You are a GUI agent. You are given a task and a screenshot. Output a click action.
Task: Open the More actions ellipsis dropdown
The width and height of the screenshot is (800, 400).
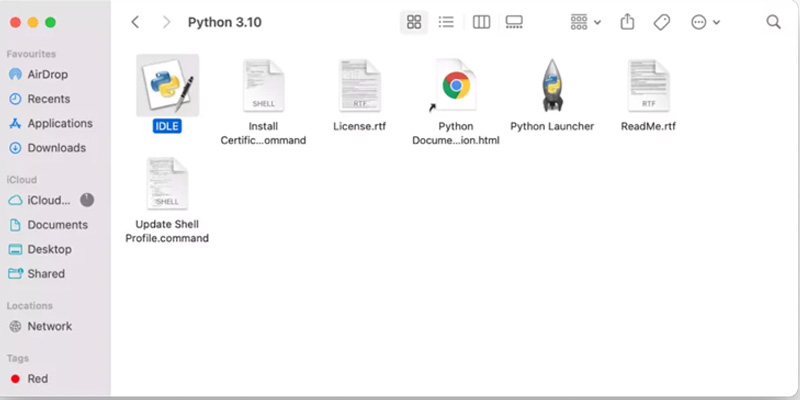tap(705, 22)
